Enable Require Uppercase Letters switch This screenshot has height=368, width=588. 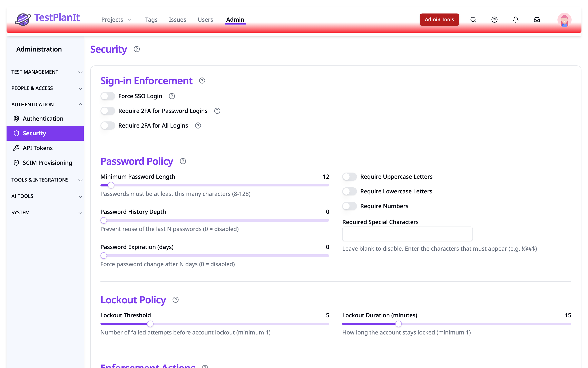click(349, 177)
